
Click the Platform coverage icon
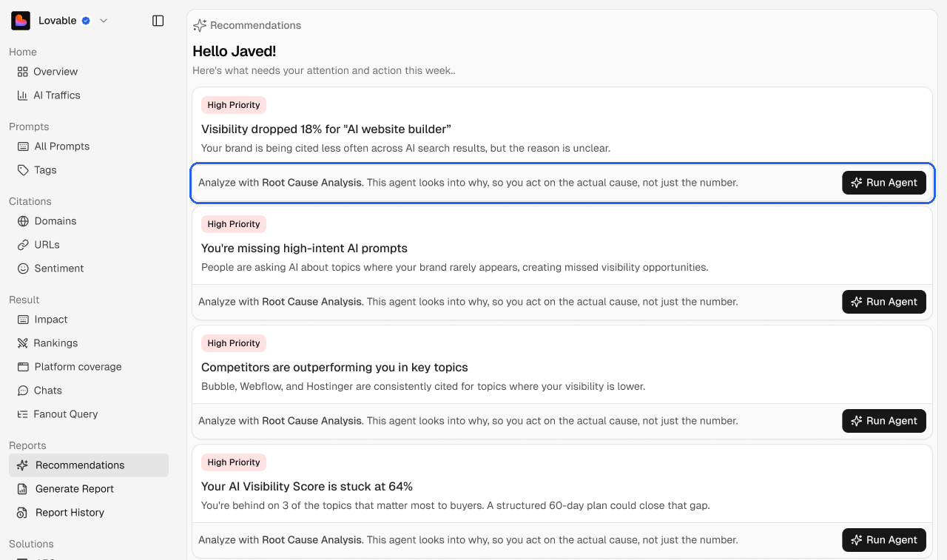pyautogui.click(x=23, y=367)
